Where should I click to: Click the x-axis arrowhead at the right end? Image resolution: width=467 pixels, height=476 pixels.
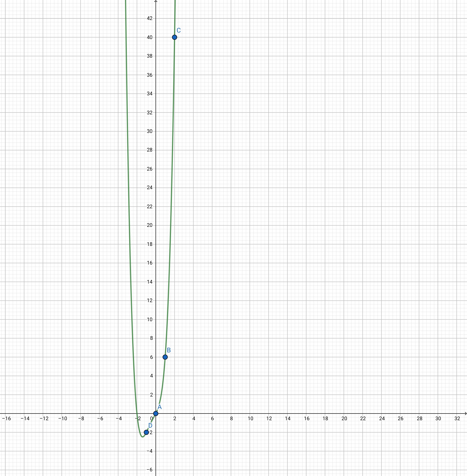coord(465,413)
